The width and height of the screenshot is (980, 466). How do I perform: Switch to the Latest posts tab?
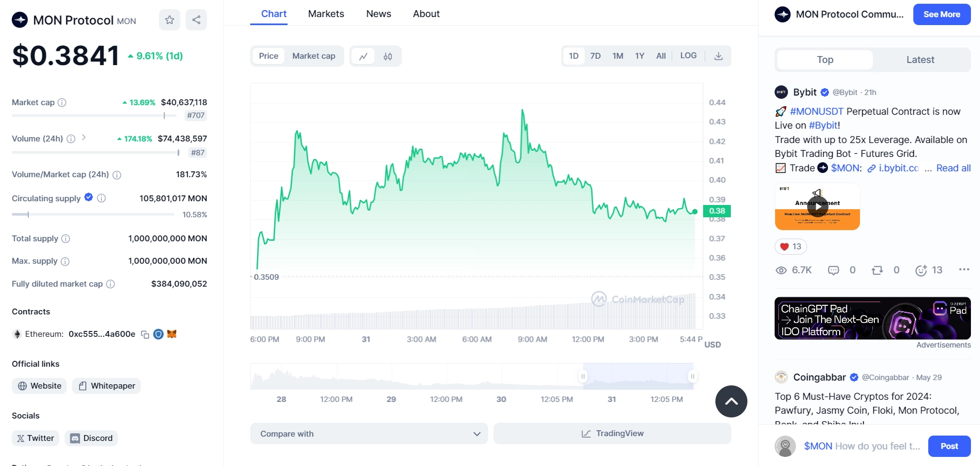click(920, 60)
